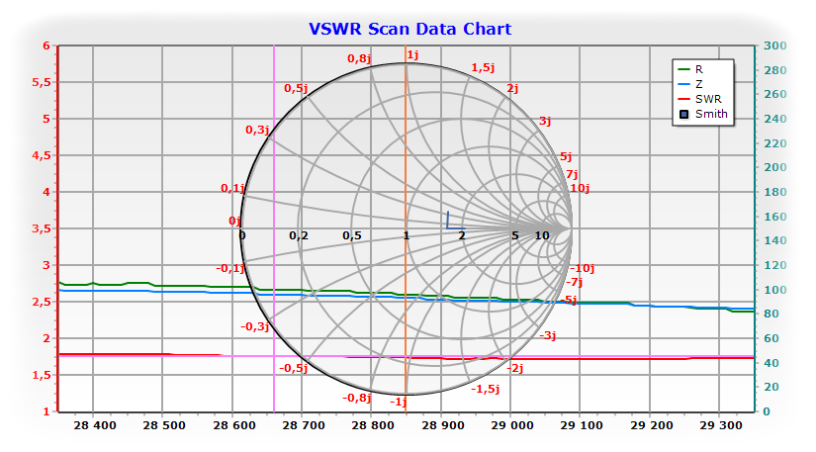
Task: Click the Smith chart -0,8j label
Action: [357, 398]
